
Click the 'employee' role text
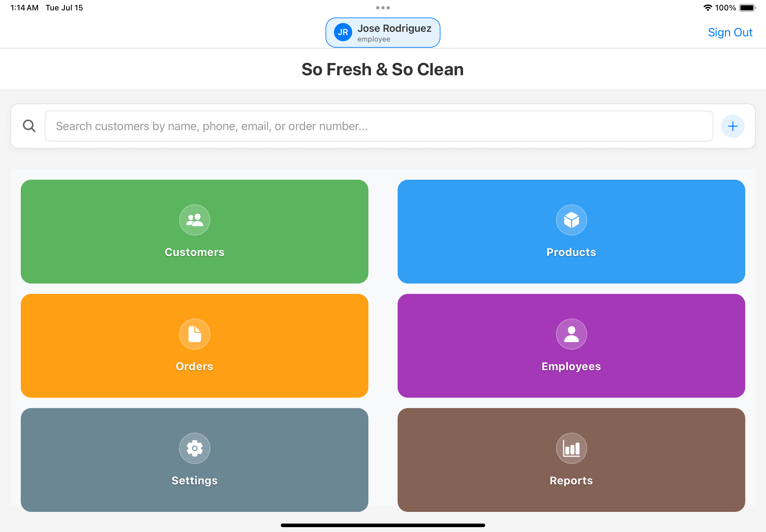pyautogui.click(x=374, y=39)
